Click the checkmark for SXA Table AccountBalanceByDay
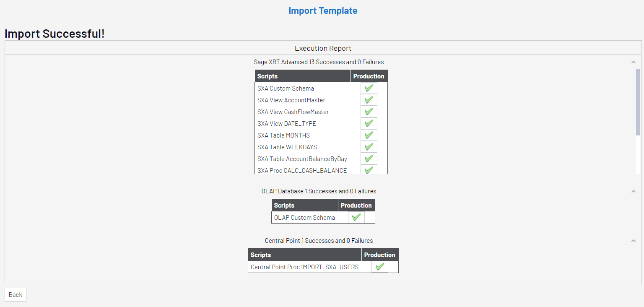 tap(369, 159)
